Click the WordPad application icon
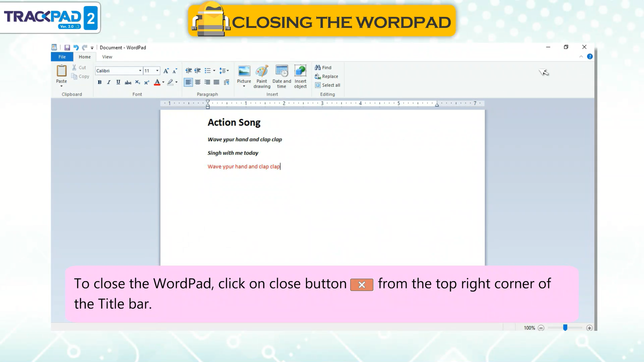 point(54,47)
